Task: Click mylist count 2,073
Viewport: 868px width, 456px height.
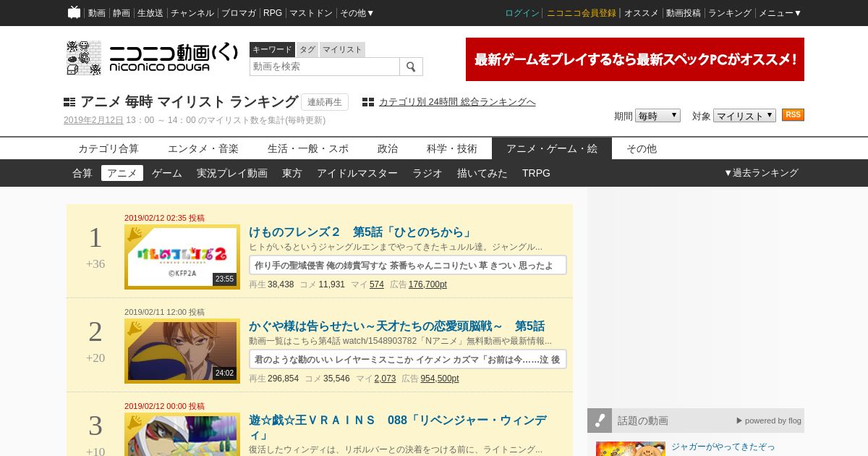Action: (385, 379)
